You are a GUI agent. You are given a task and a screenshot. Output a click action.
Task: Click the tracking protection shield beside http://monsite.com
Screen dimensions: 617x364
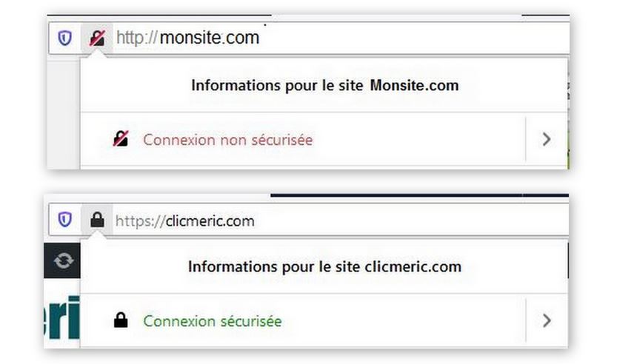[x=65, y=38]
